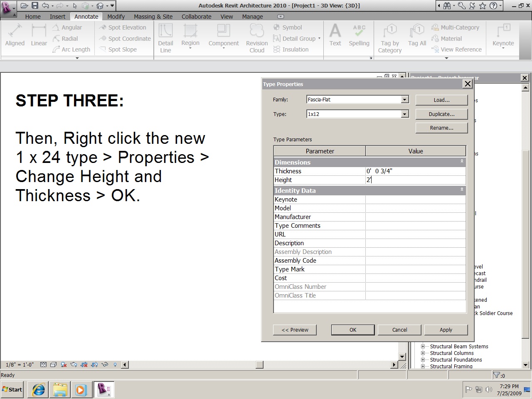Open the Customize Quick Access Toolbar dropdown
532x399 pixels.
(x=112, y=6)
